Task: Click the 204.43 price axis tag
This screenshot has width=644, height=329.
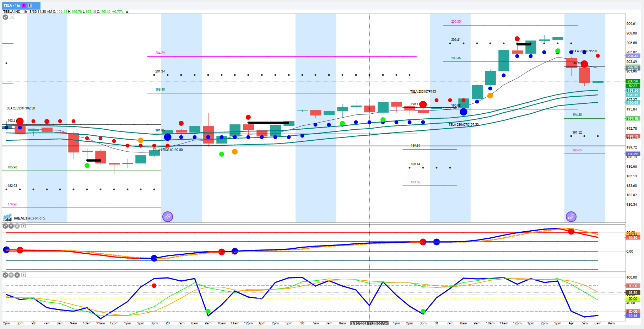Action: pos(633,56)
